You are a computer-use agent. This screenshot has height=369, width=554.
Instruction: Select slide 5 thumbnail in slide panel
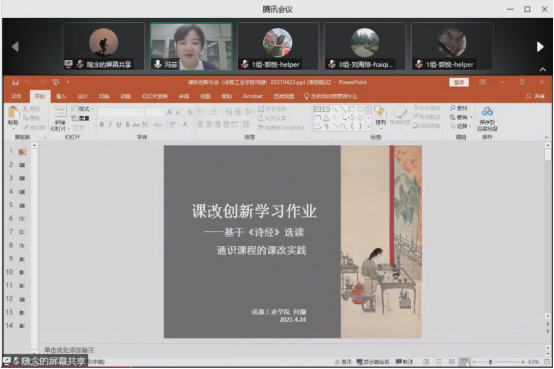point(17,205)
